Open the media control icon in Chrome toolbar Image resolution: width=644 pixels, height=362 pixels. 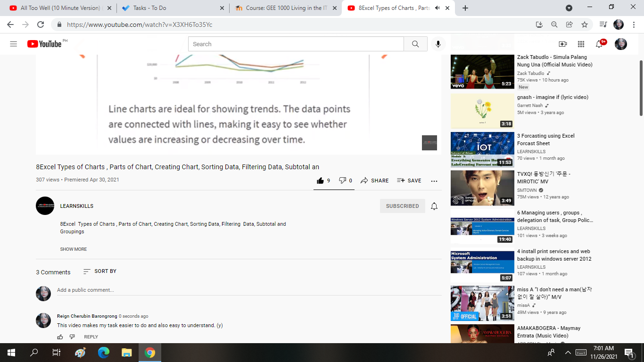603,25
